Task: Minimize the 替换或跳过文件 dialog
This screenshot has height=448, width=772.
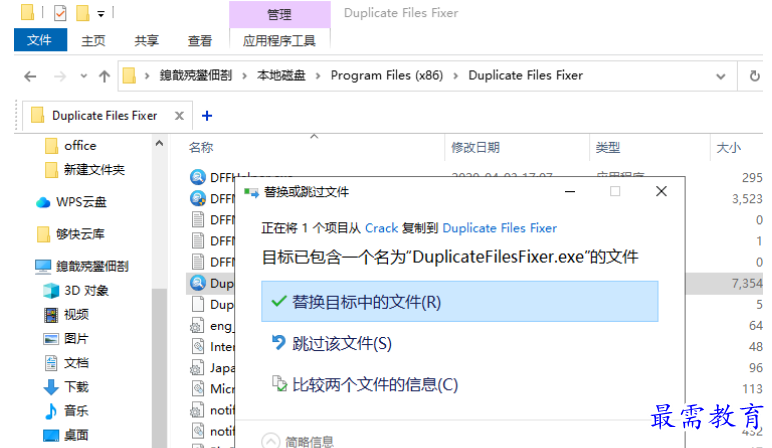Action: tap(570, 192)
